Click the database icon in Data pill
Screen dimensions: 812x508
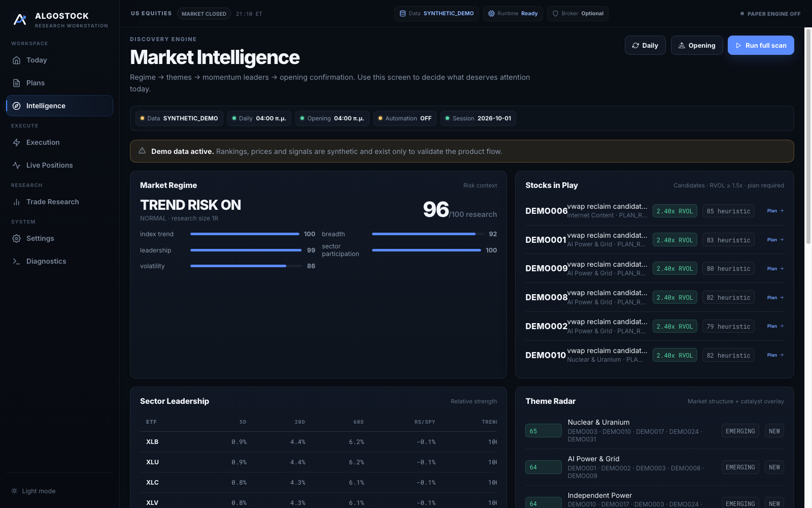402,14
